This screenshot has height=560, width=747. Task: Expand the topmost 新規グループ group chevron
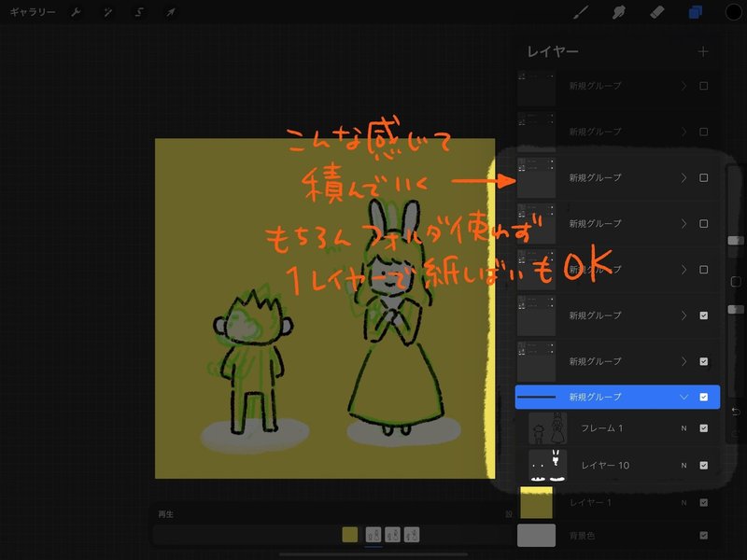[684, 86]
